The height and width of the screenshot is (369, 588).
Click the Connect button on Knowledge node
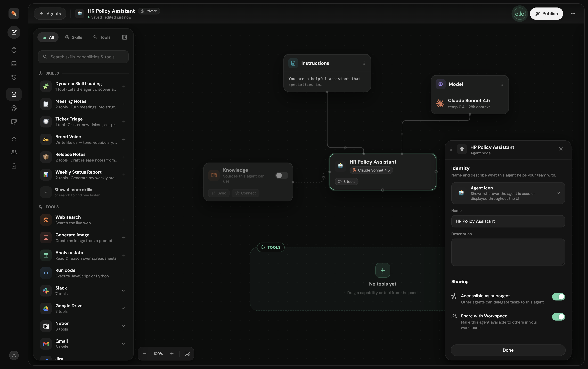(245, 193)
